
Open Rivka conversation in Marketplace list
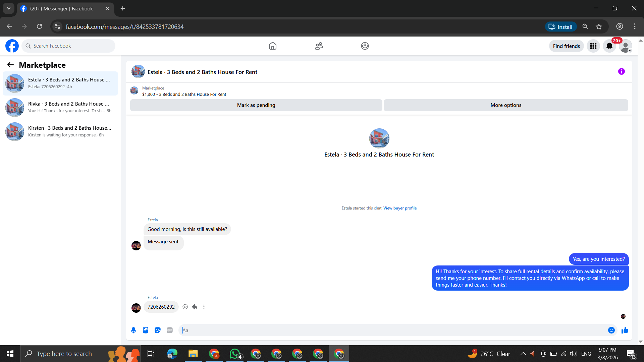pyautogui.click(x=60, y=107)
